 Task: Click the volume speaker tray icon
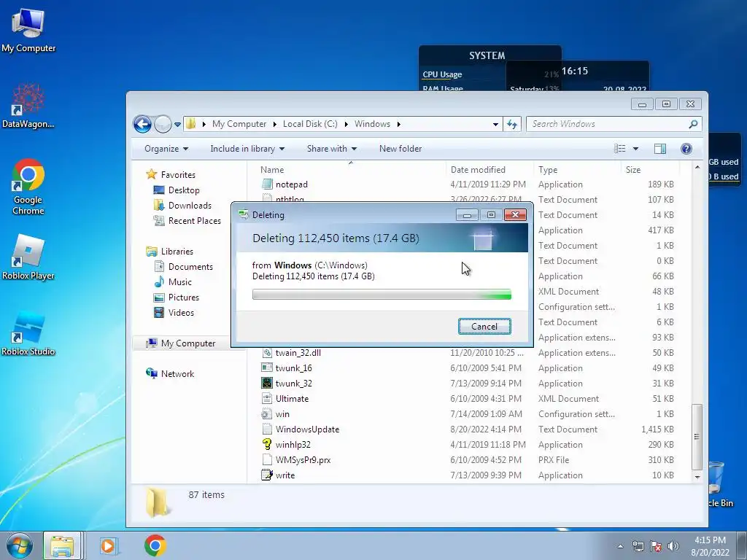[673, 546]
